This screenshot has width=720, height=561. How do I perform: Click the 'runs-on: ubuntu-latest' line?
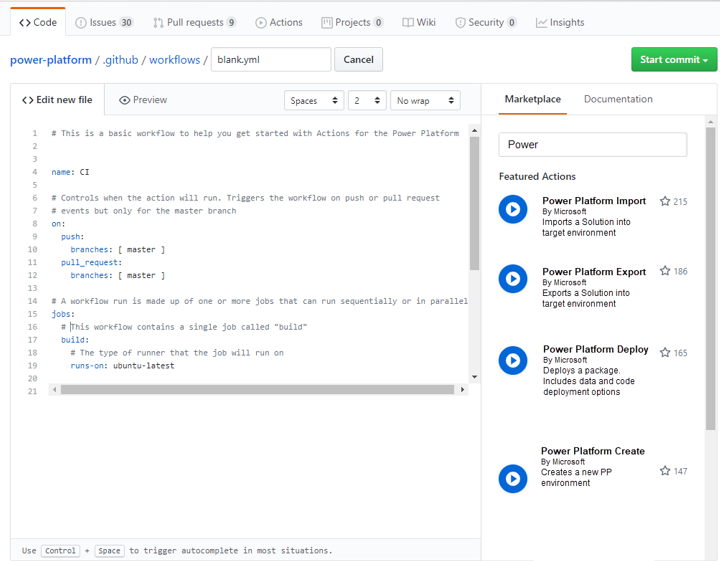click(122, 366)
